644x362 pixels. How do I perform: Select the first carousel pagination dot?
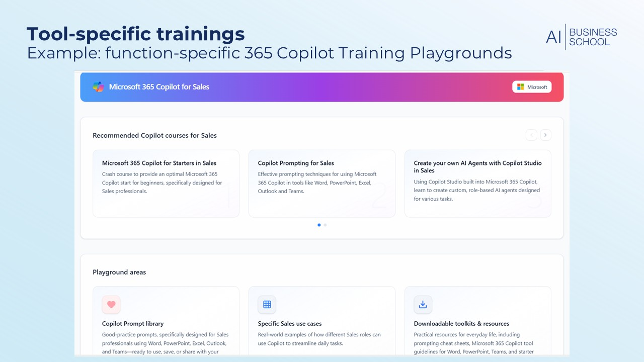[x=319, y=225]
